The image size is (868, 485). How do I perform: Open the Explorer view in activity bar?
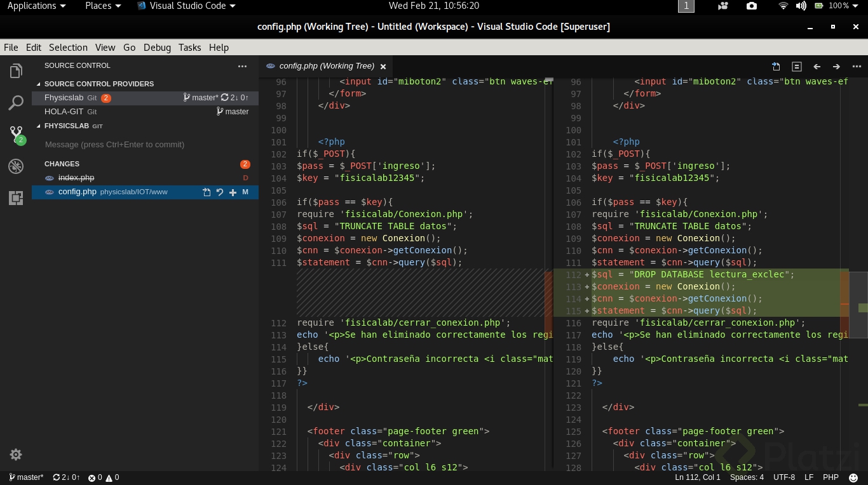pos(16,70)
